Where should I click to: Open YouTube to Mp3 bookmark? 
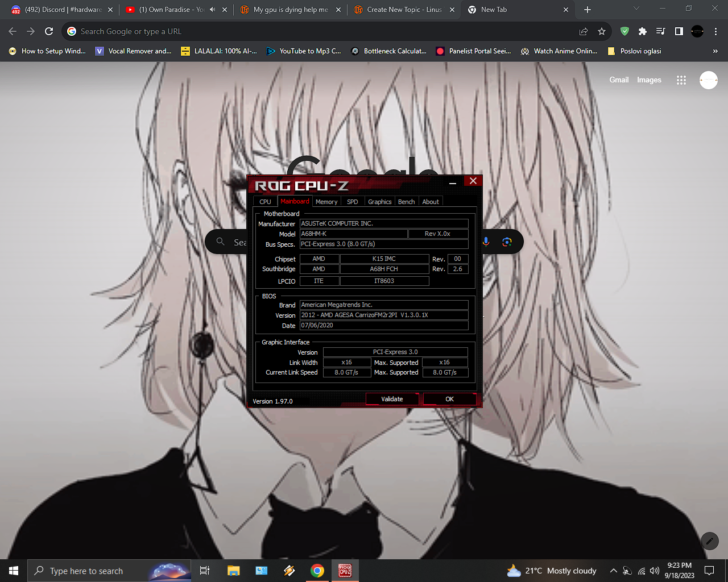click(304, 51)
